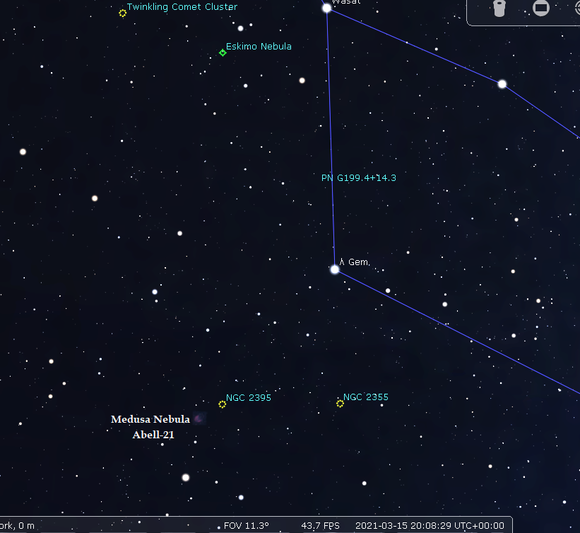Select the star λ Gem
Viewport: 580px width, 533px height.
[x=335, y=269]
